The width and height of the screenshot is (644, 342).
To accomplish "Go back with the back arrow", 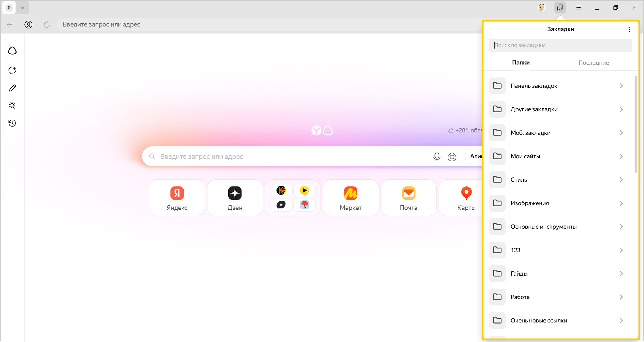I will click(x=10, y=24).
